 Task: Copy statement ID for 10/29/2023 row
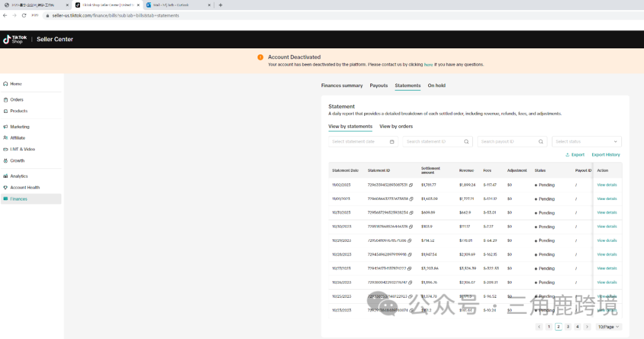point(409,241)
